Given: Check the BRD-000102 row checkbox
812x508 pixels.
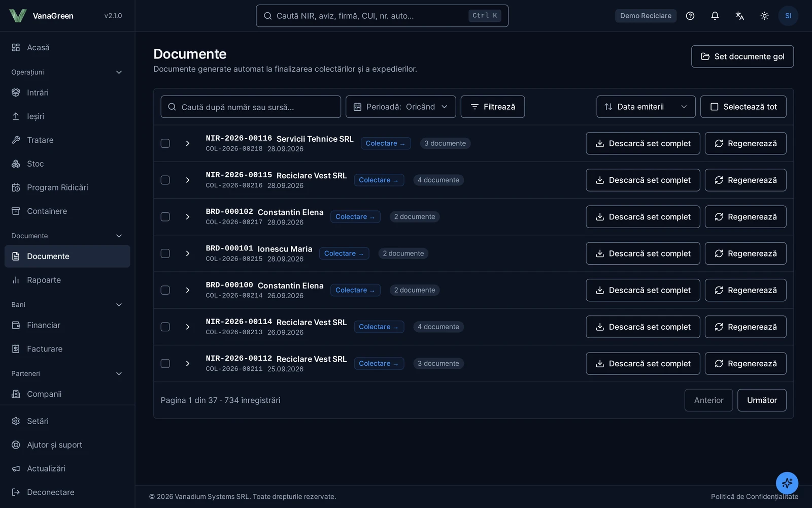Looking at the screenshot, I should point(165,217).
